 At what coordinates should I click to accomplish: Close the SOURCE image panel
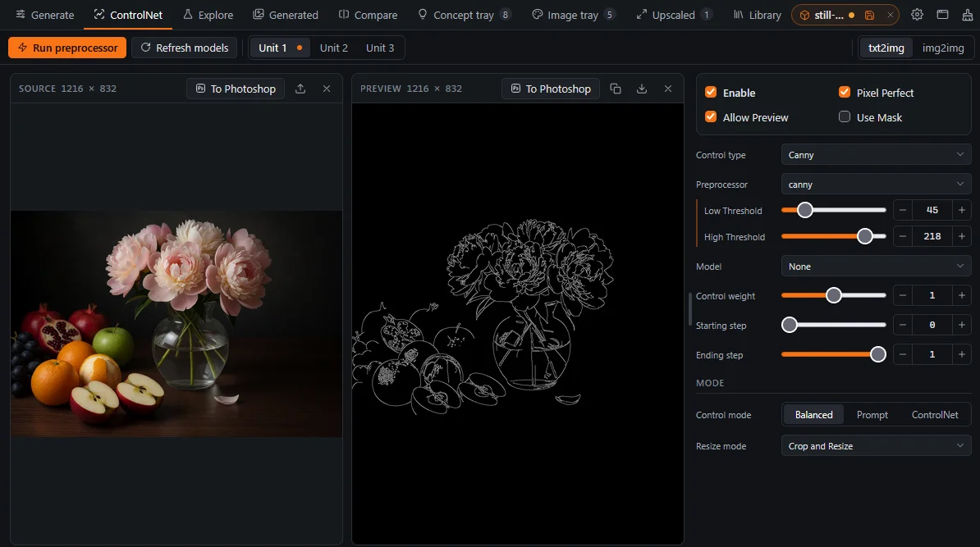[x=326, y=89]
